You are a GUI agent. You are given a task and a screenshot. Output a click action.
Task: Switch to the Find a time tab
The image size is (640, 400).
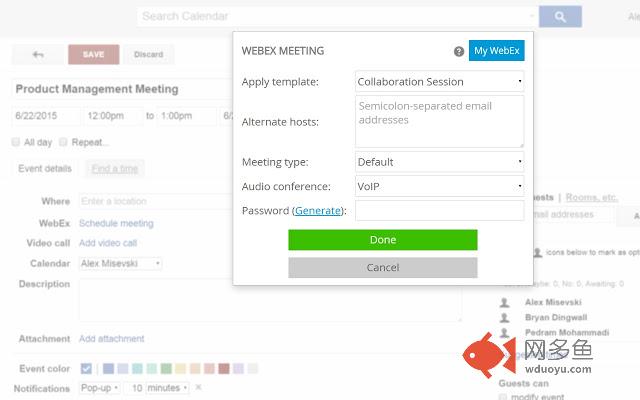pyautogui.click(x=115, y=169)
